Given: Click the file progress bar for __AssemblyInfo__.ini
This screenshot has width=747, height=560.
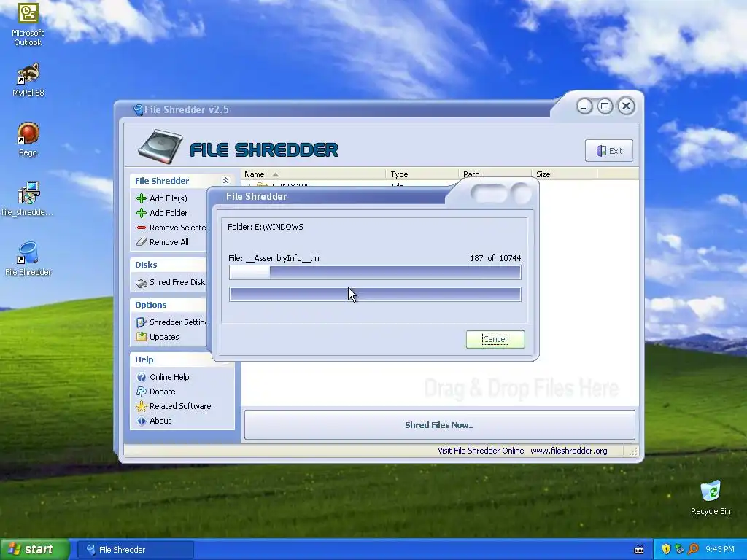Looking at the screenshot, I should click(x=375, y=273).
